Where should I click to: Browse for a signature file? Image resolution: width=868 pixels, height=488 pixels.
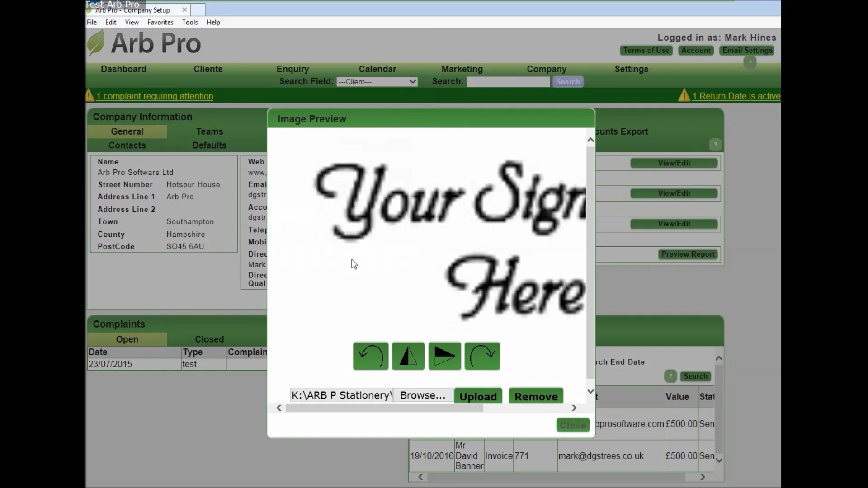(x=422, y=395)
